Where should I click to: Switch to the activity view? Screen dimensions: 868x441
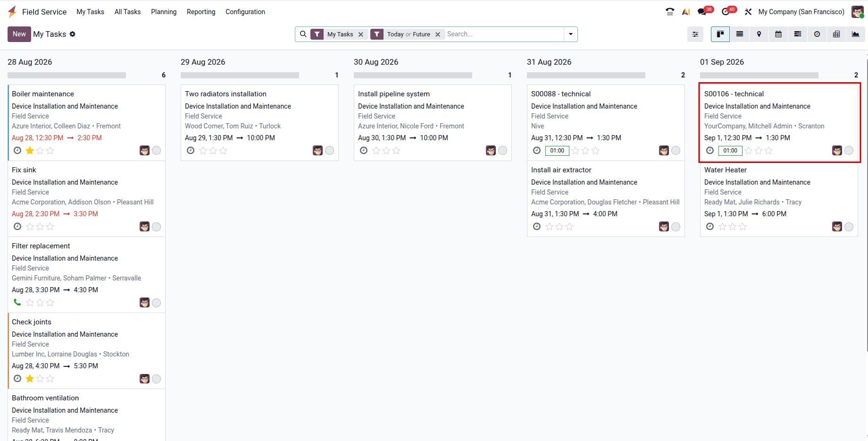tap(817, 34)
